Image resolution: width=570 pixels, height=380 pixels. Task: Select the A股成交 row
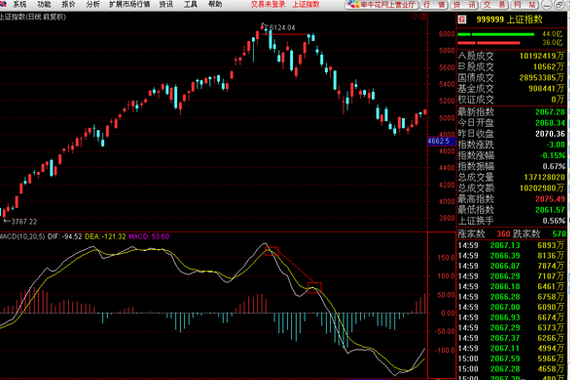pyautogui.click(x=511, y=56)
